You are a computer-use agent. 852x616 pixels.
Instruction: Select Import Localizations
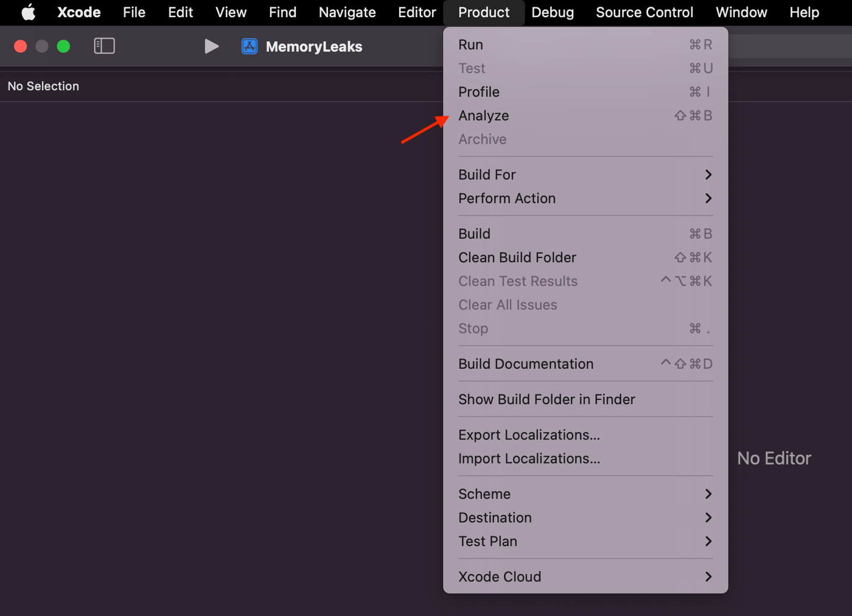(528, 458)
